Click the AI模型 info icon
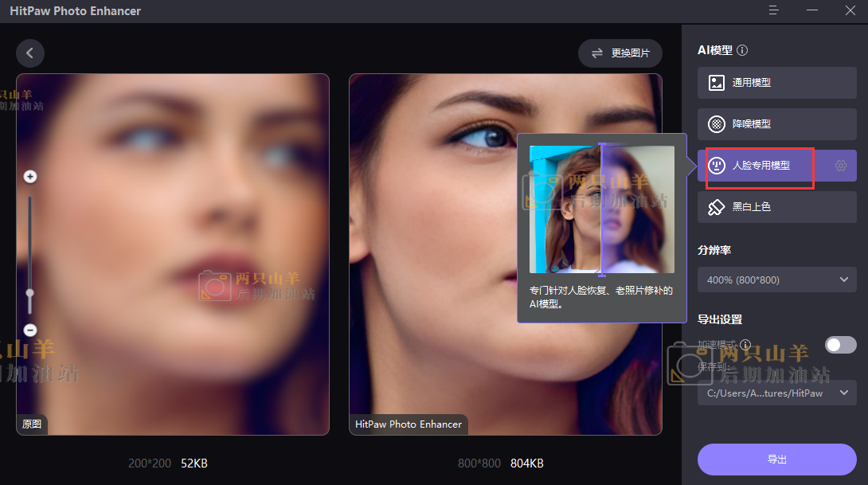868x485 pixels. (x=742, y=50)
